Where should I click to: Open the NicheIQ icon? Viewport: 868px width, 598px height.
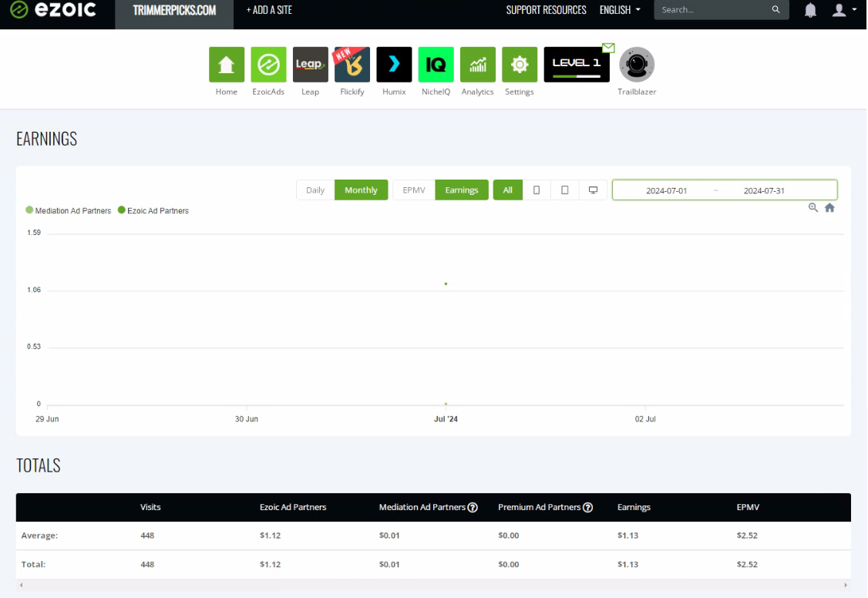click(x=436, y=65)
